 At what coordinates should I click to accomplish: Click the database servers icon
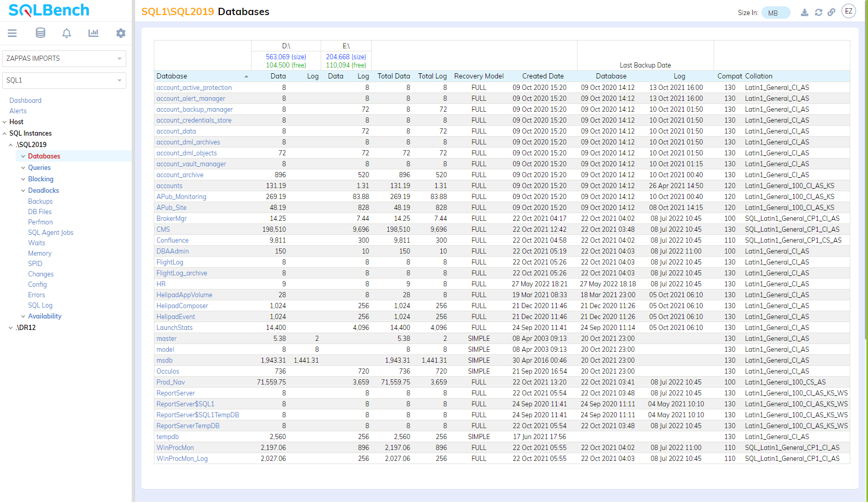coord(40,33)
